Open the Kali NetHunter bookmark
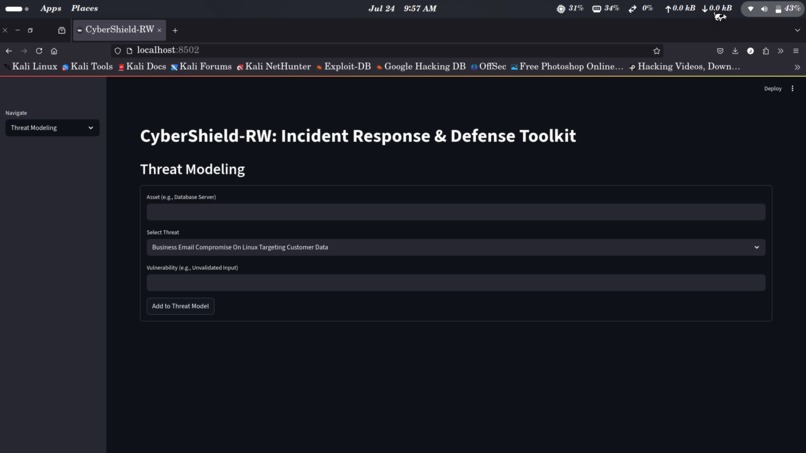The image size is (806, 453). click(x=274, y=66)
